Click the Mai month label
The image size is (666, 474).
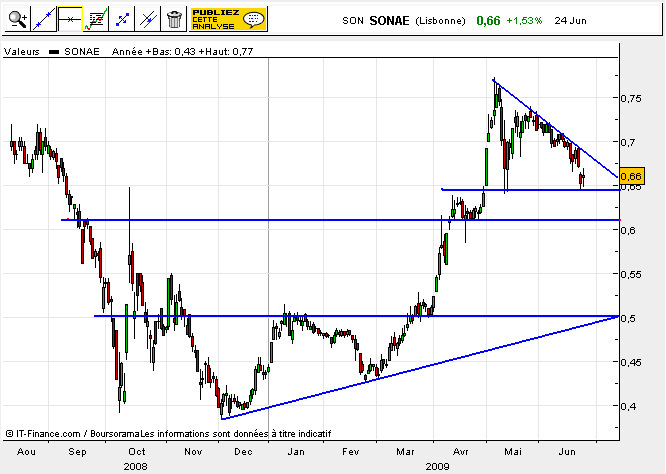tap(513, 451)
